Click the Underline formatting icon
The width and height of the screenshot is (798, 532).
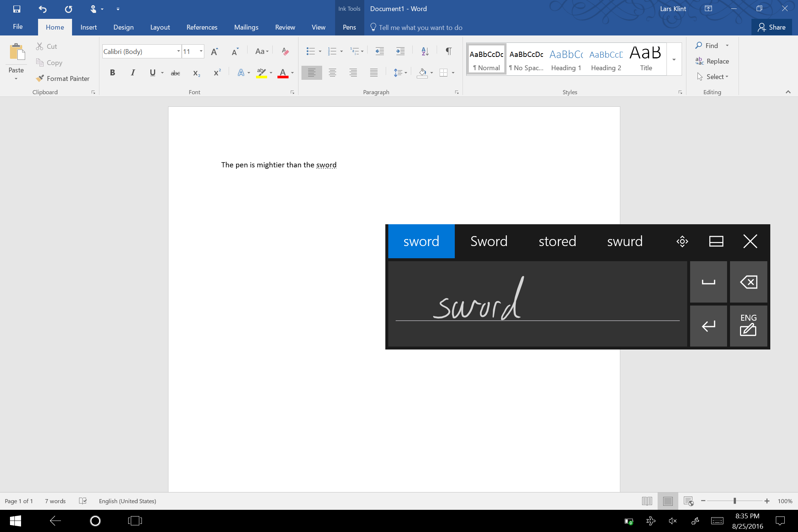152,72
